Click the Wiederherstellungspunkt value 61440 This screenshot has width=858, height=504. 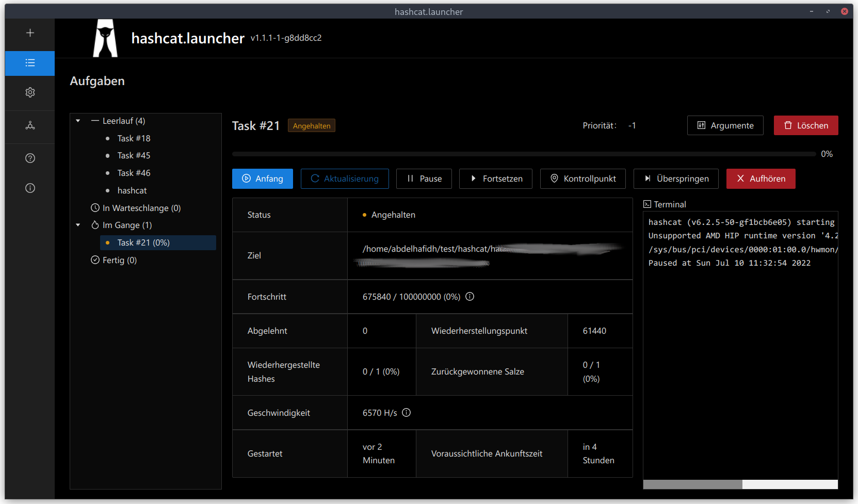coord(594,331)
